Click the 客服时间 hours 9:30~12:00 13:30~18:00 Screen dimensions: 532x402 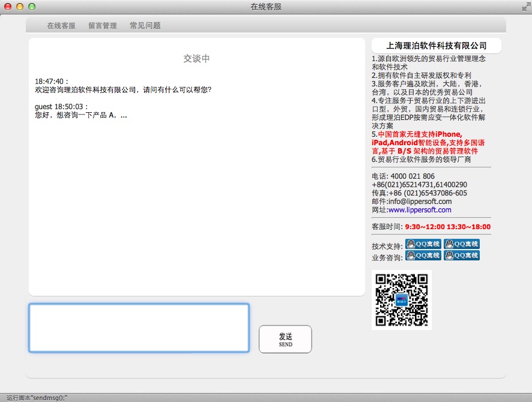click(447, 227)
